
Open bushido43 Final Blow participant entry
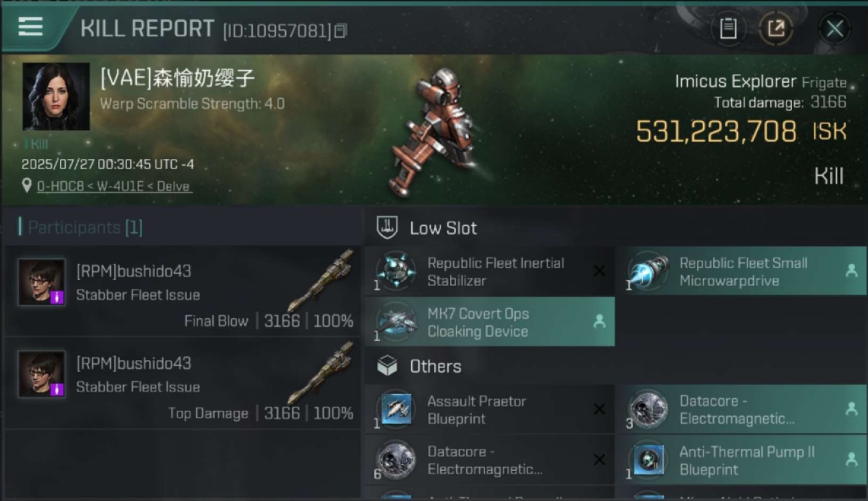click(183, 292)
